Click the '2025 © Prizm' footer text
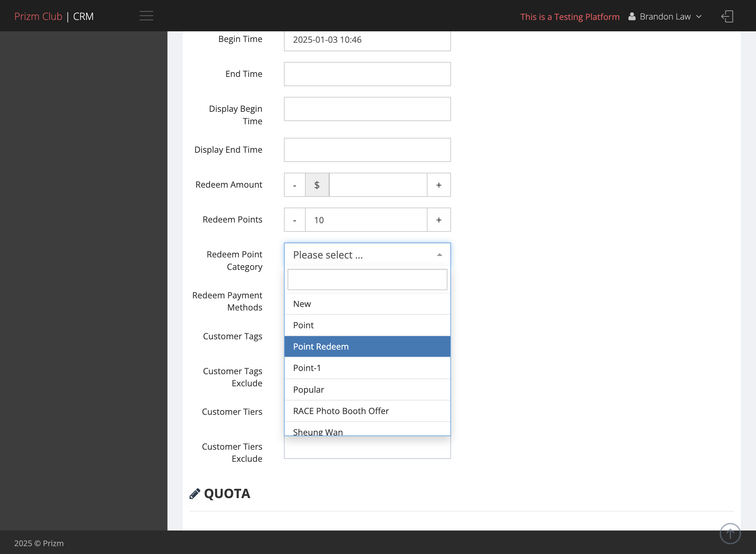This screenshot has height=554, width=756. pyautogui.click(x=39, y=543)
